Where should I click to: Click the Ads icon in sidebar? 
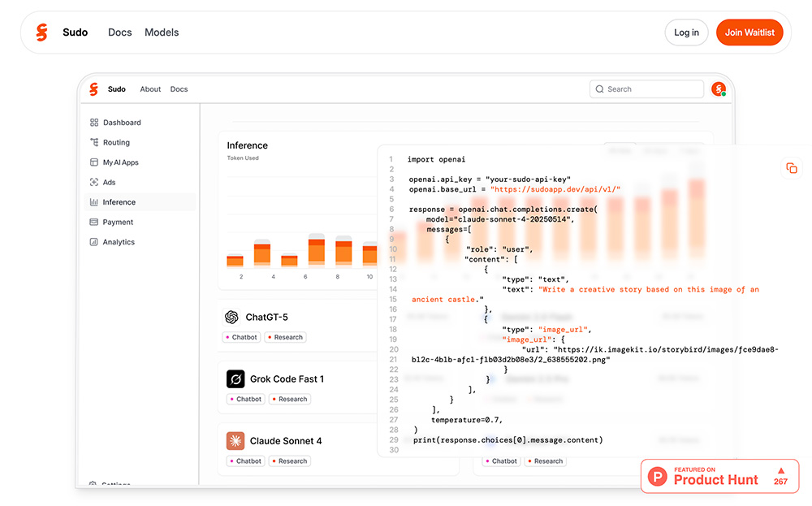click(93, 182)
